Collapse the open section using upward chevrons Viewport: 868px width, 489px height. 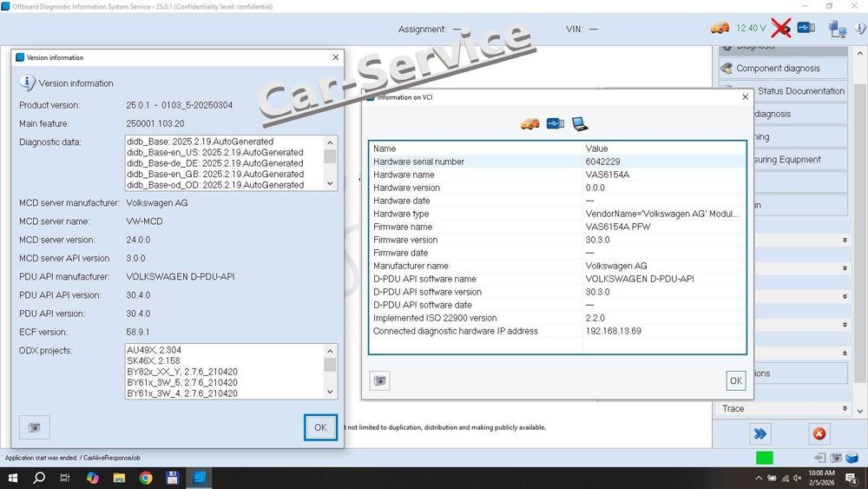pos(845,353)
